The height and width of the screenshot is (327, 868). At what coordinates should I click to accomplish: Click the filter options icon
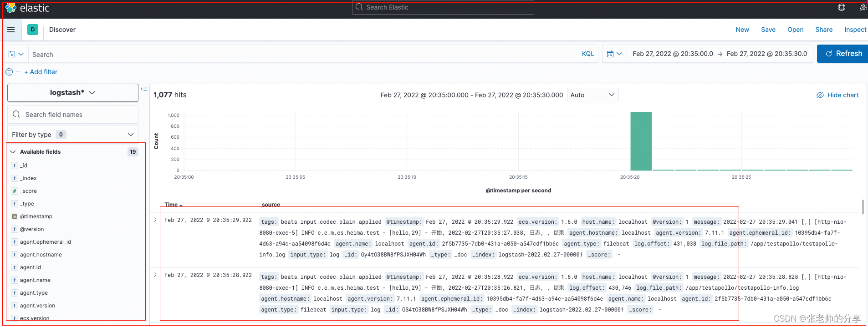(x=9, y=72)
